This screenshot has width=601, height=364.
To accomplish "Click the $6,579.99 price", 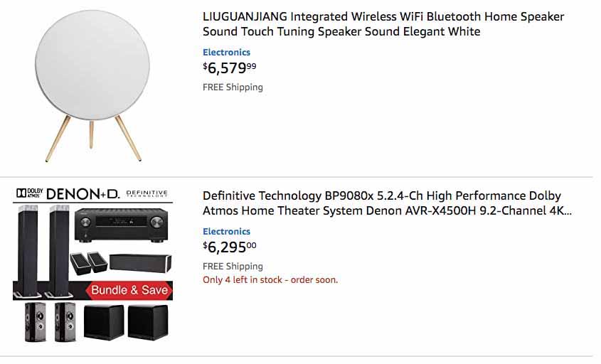I will pos(229,68).
